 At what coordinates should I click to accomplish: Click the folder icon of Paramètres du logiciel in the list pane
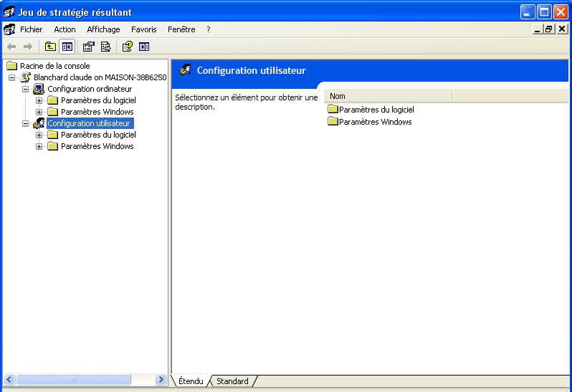click(x=333, y=109)
